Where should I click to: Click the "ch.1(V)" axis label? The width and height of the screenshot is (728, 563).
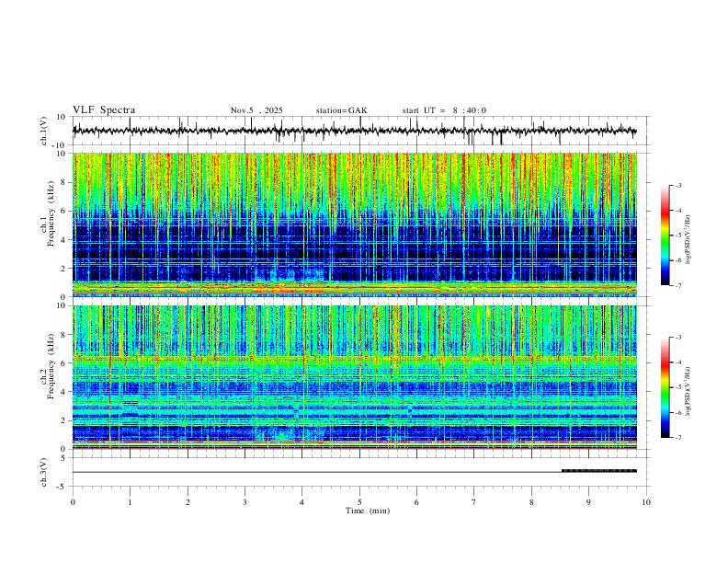tap(44, 131)
